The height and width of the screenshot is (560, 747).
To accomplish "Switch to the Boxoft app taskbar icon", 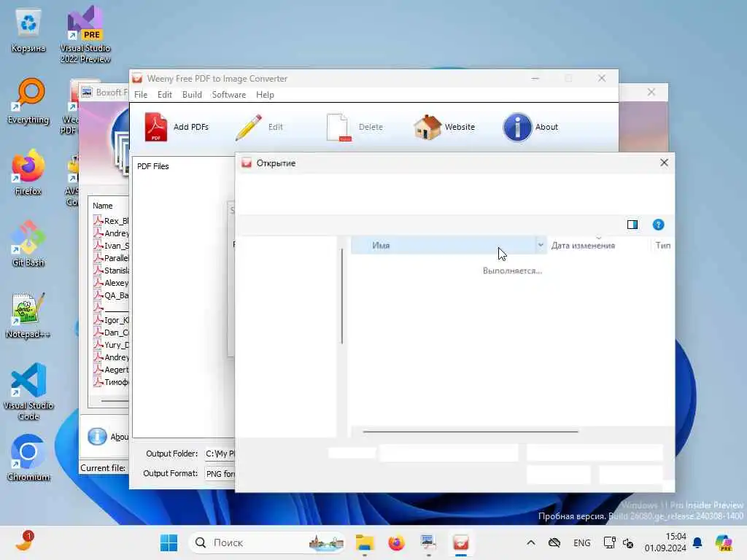I will click(x=427, y=542).
